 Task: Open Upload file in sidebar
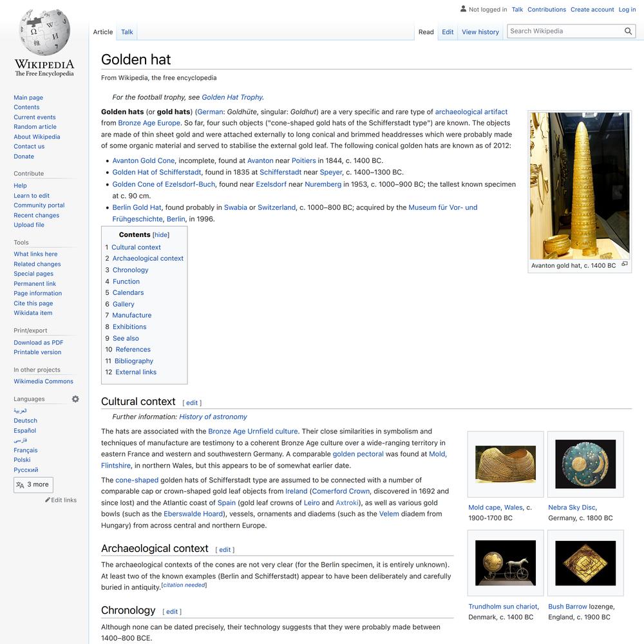[29, 225]
